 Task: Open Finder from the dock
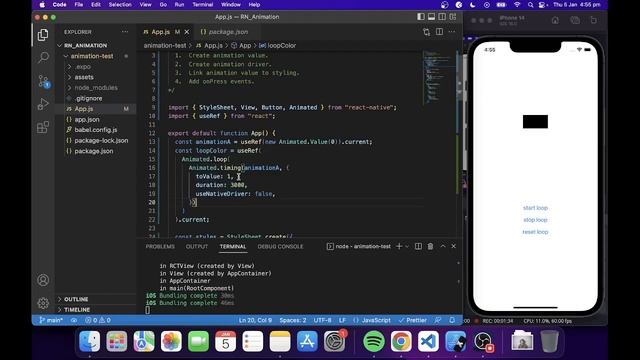[89, 341]
